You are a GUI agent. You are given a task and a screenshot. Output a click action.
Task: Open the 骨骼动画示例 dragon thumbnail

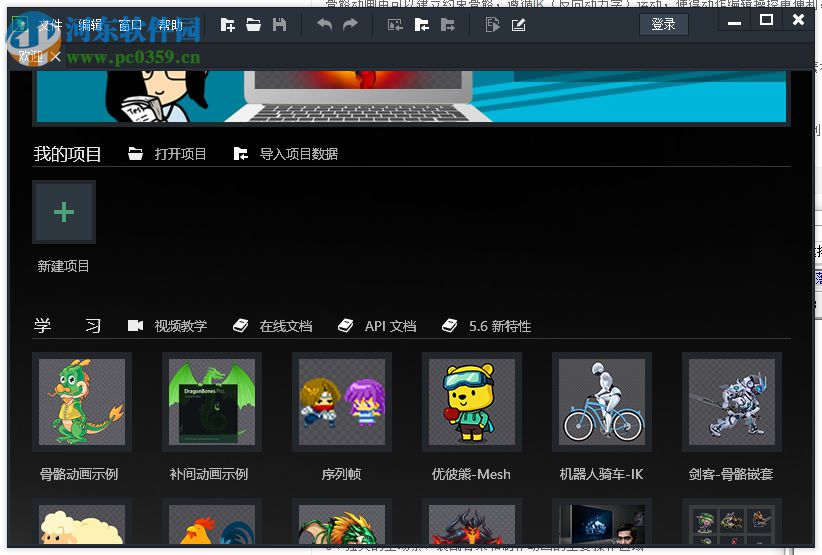82,402
